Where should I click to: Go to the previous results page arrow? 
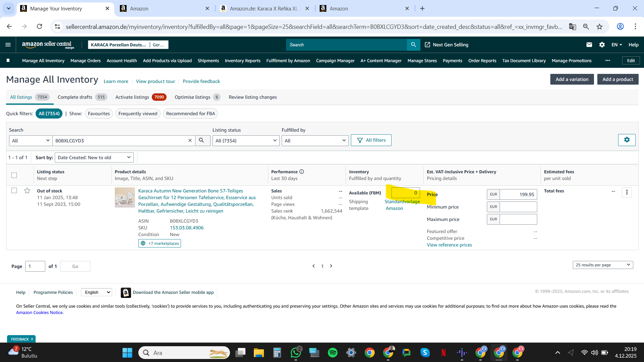[x=314, y=266]
